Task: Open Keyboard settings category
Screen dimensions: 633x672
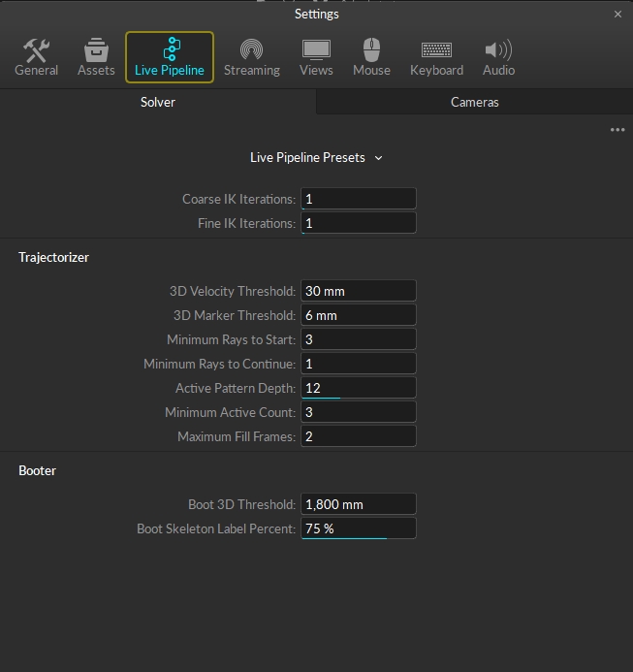Action: (x=436, y=57)
